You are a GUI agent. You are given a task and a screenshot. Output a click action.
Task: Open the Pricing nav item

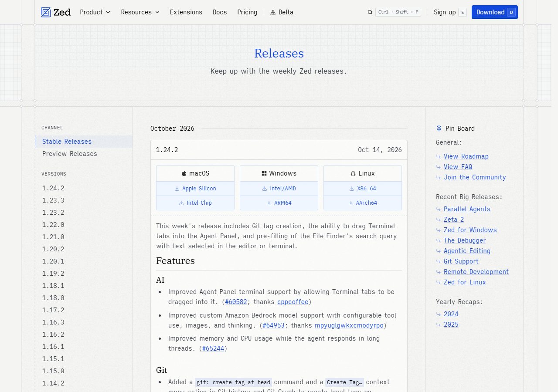coord(247,12)
